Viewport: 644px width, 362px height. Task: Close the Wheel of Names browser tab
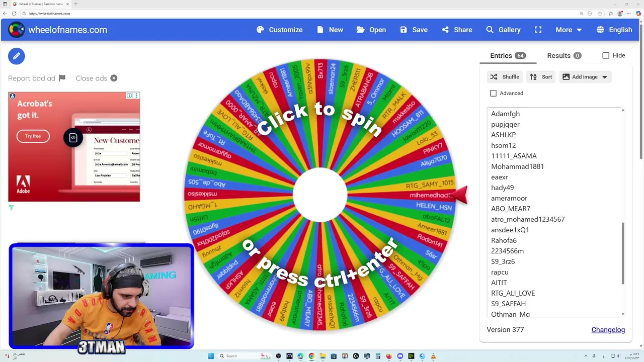coord(67,4)
